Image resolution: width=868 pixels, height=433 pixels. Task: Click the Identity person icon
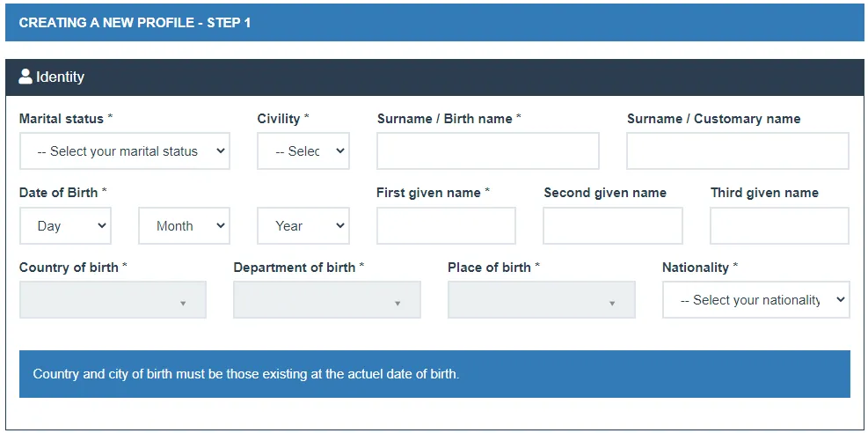(x=26, y=77)
